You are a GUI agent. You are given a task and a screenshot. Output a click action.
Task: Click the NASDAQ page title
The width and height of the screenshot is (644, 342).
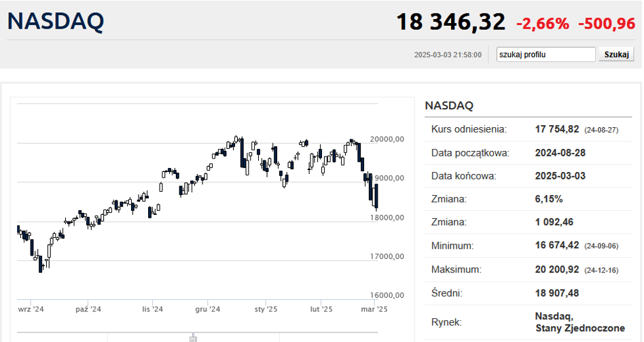click(x=56, y=22)
